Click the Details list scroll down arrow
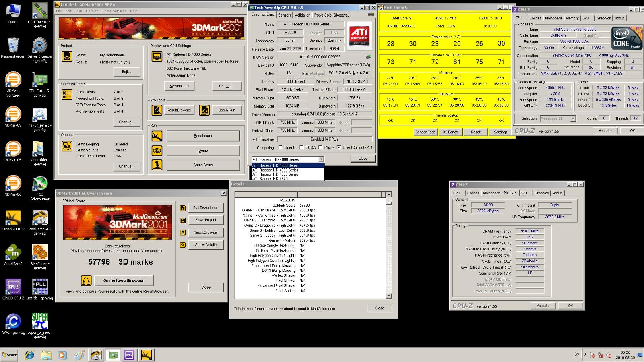The image size is (644, 362). (389, 296)
